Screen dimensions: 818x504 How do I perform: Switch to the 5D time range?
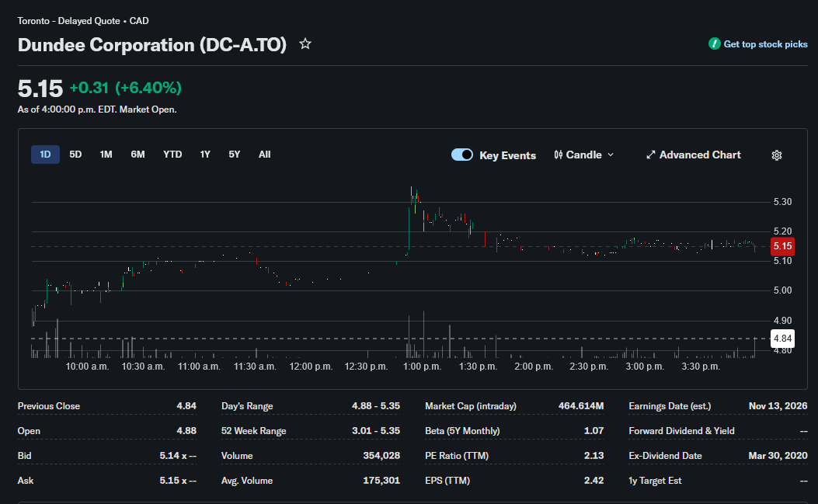tap(75, 155)
